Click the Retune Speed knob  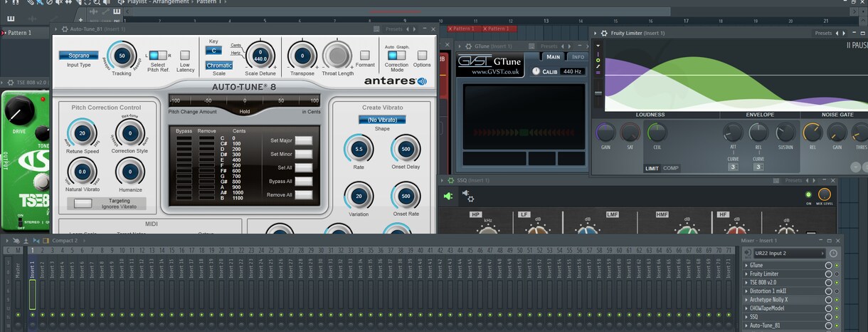(83, 133)
